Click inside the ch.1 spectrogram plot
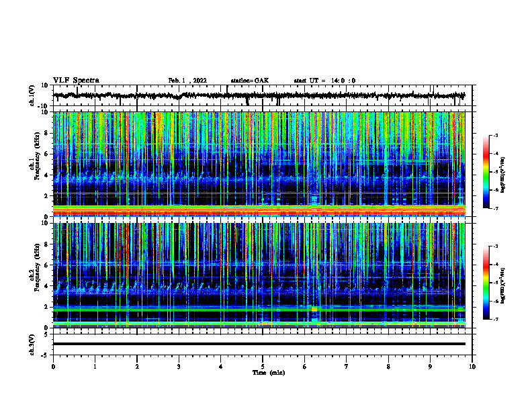The width and height of the screenshot is (532, 411). pos(259,164)
